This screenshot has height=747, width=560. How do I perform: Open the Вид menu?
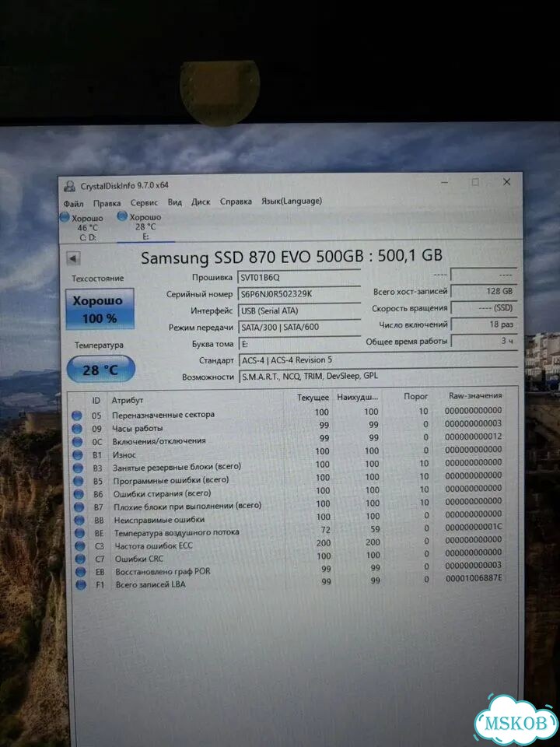[x=175, y=202]
